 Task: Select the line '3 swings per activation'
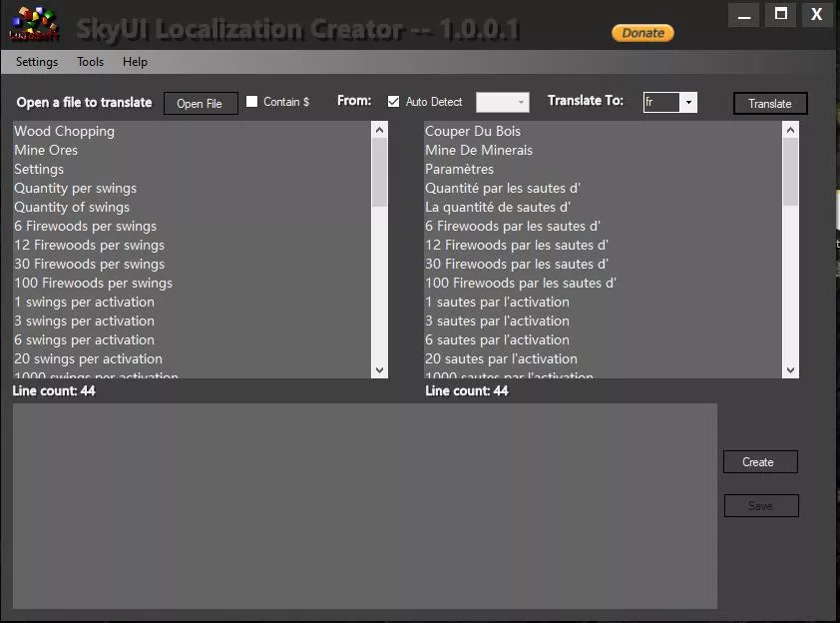pos(85,321)
